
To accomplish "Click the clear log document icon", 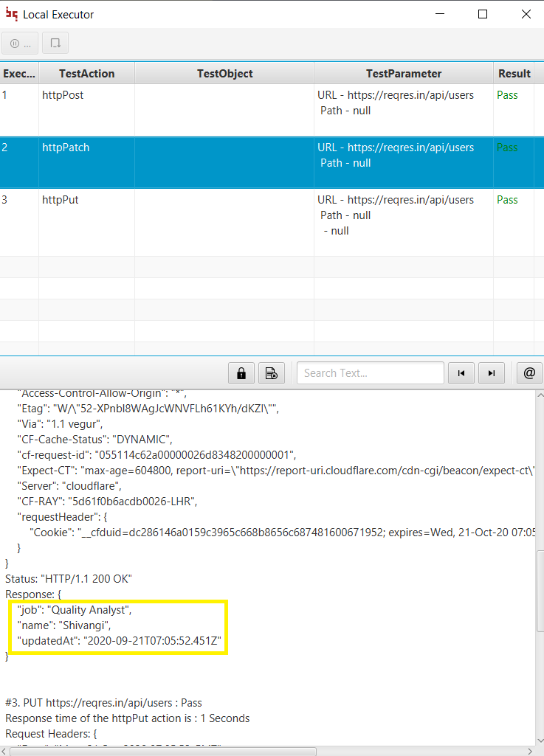I will (x=272, y=373).
